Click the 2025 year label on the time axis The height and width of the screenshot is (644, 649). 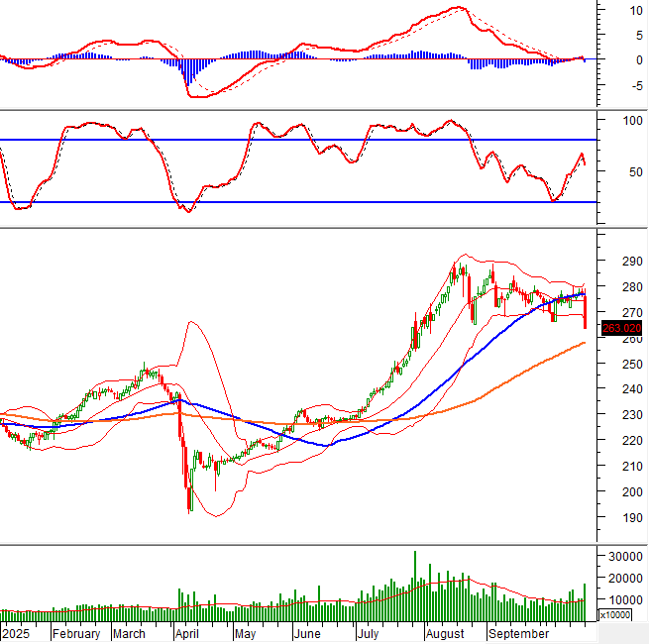(x=18, y=634)
